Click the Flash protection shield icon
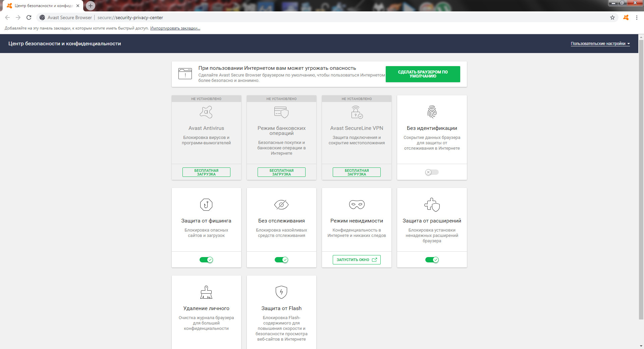The image size is (644, 349). coord(281,292)
